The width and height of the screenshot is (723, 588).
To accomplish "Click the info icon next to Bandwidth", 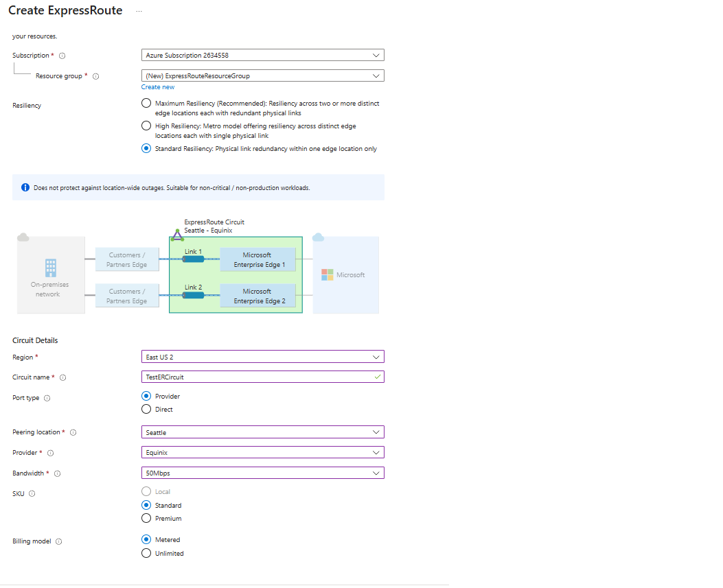I will (58, 473).
